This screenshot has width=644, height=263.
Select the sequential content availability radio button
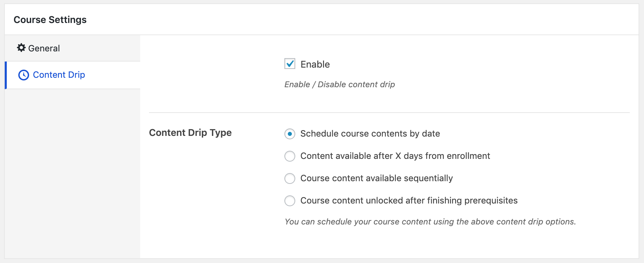[290, 178]
